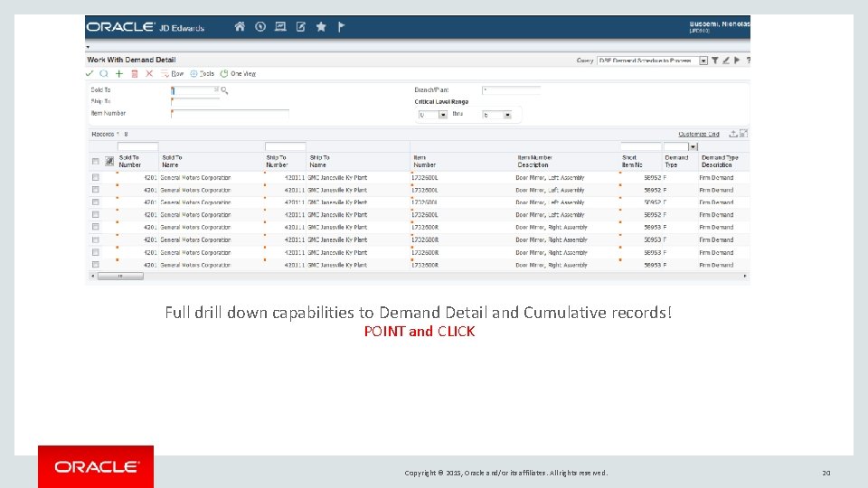
Task: Click the first 1732600L item cell
Action: pos(425,178)
